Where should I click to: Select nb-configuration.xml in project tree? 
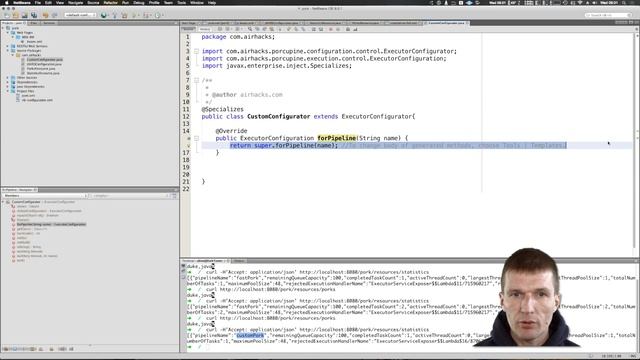click(x=37, y=100)
